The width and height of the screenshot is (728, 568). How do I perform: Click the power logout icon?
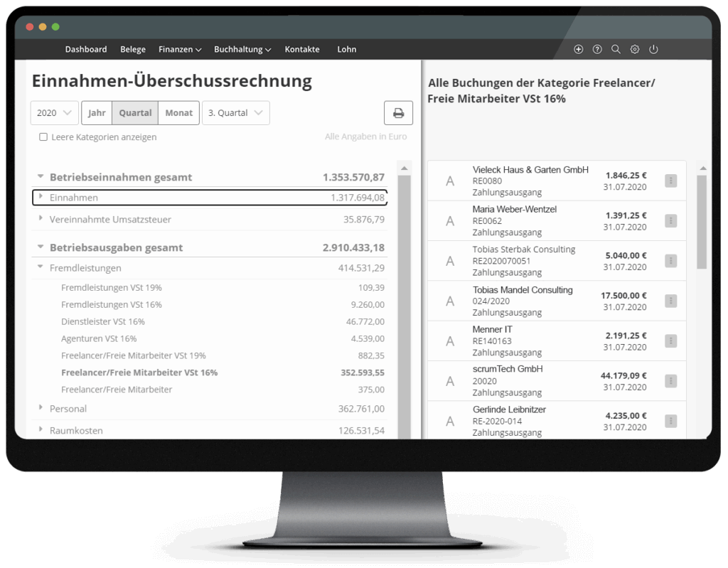[653, 49]
